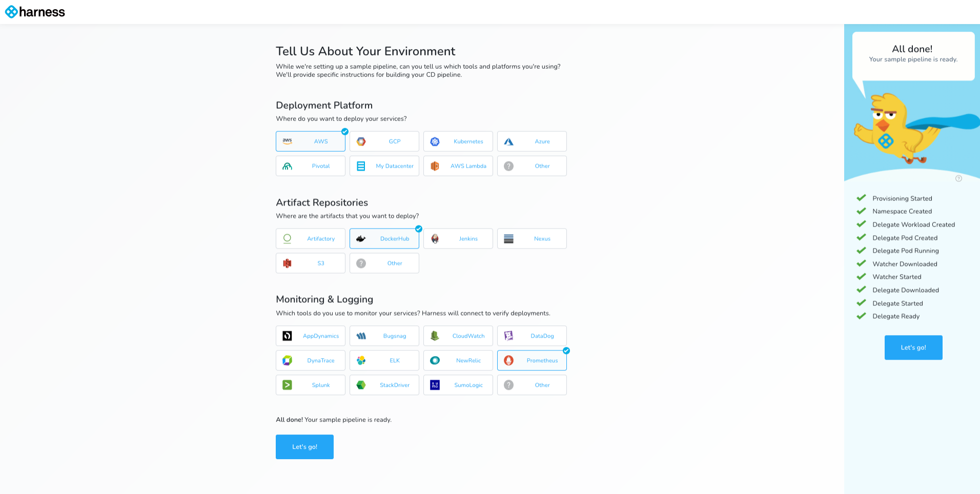The height and width of the screenshot is (494, 980).
Task: Click the help question icon in sidebar
Action: click(959, 178)
